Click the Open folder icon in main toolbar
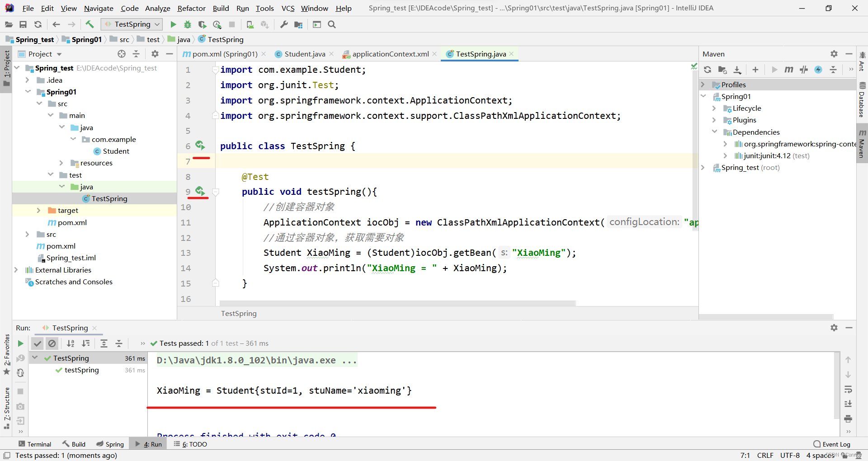 tap(9, 24)
